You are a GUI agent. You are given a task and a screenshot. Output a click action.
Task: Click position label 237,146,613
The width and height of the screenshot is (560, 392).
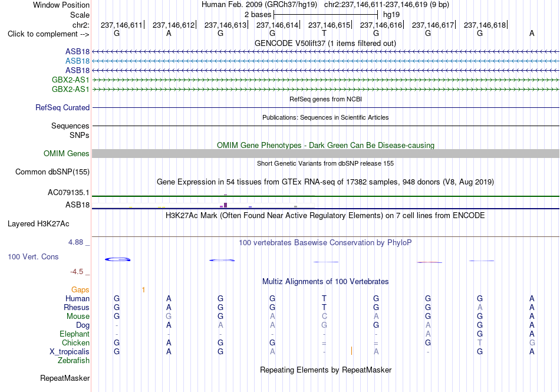pyautogui.click(x=225, y=25)
